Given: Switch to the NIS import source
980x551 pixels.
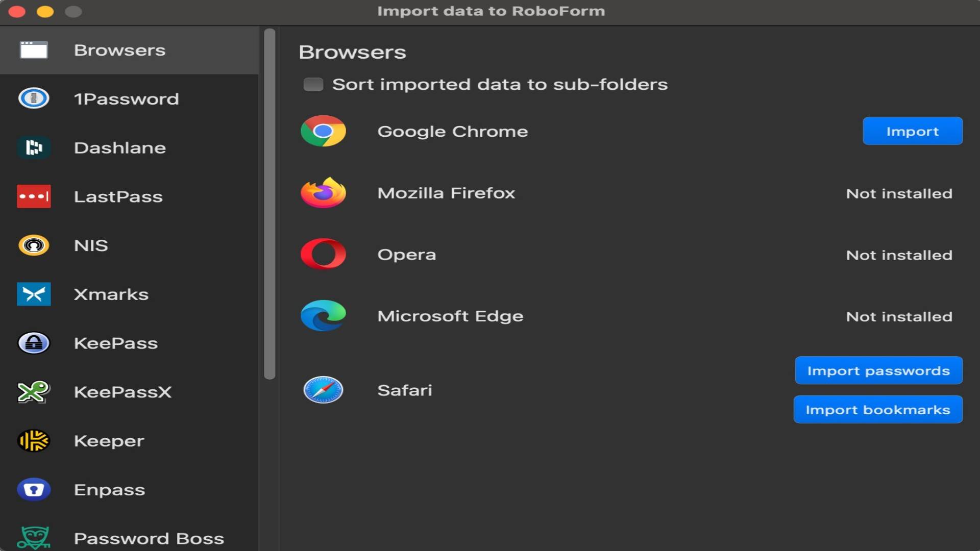Looking at the screenshot, I should (x=91, y=245).
